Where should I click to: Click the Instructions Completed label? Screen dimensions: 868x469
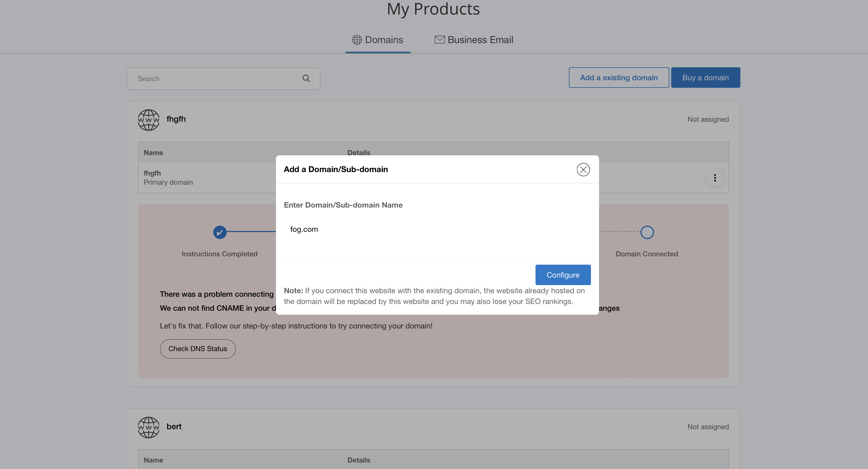[219, 254]
